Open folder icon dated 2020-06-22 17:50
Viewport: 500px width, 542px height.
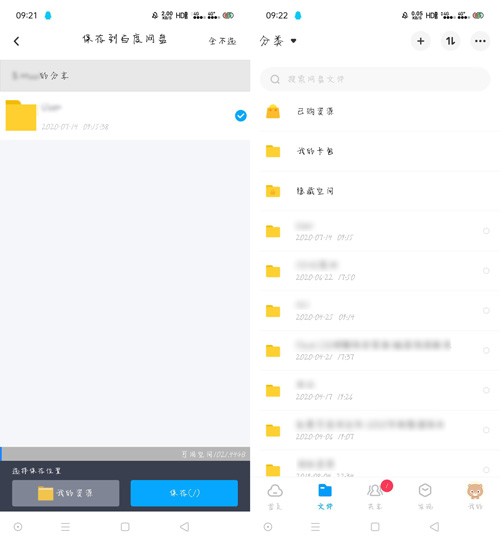(273, 271)
